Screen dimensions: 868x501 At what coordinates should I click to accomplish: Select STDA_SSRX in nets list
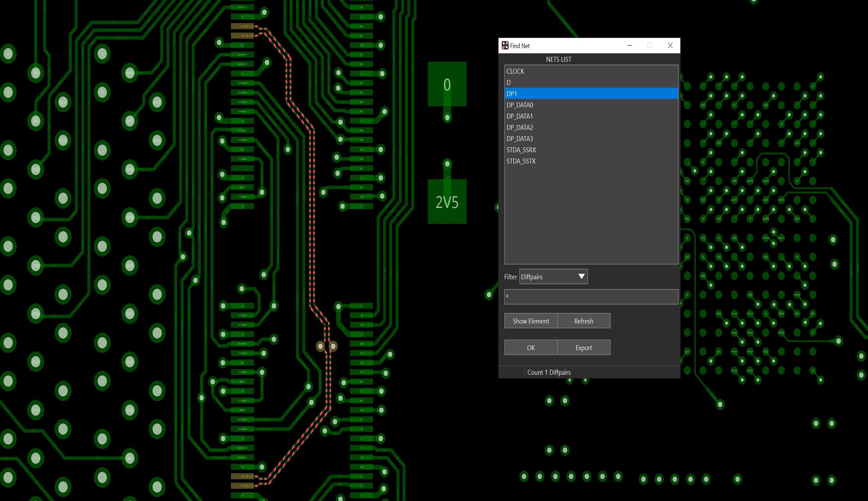point(591,150)
